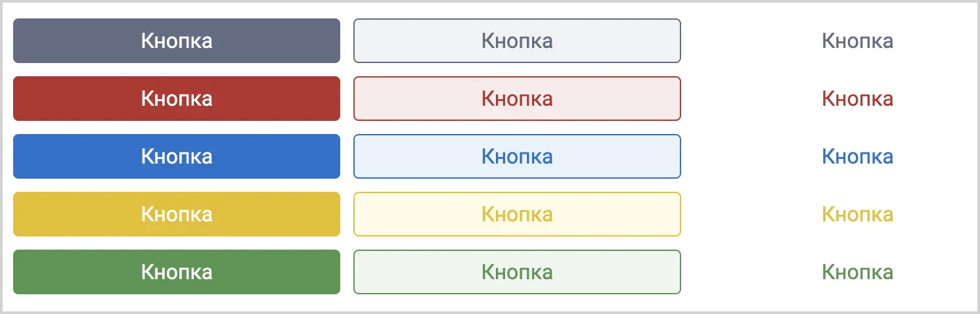Choose the filled red danger Кнопка
Viewport: 980px width, 314px height.
[x=177, y=99]
